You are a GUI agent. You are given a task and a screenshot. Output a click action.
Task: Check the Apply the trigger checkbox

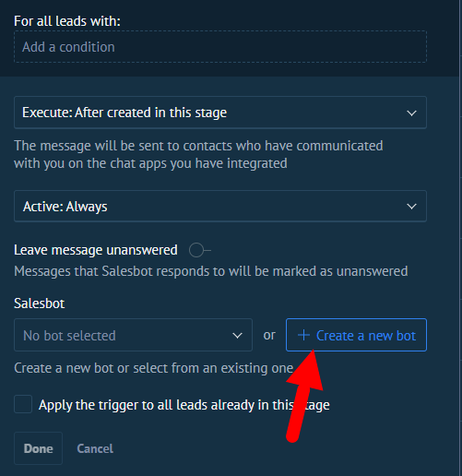tap(23, 404)
